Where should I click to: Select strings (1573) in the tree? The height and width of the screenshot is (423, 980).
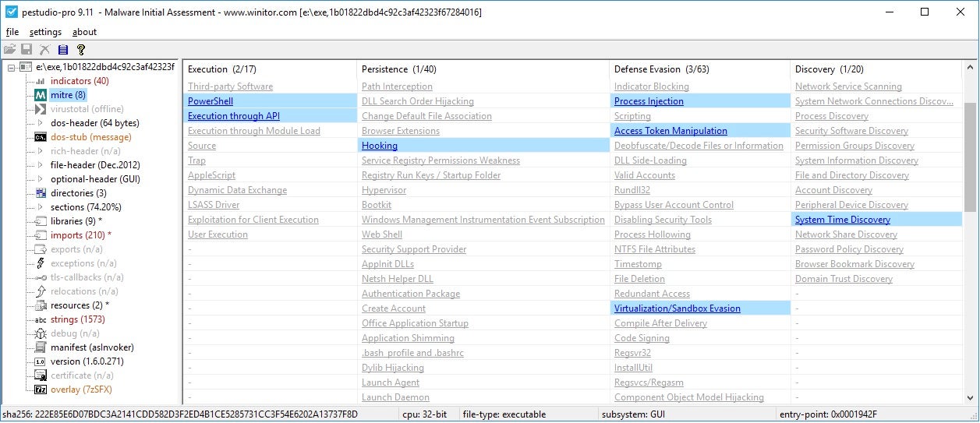tap(77, 319)
